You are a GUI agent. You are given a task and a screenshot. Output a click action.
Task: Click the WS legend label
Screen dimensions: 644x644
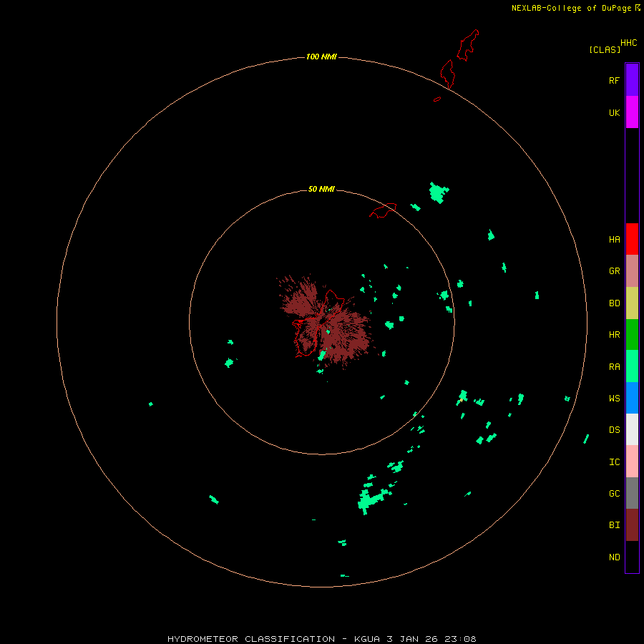(x=614, y=398)
